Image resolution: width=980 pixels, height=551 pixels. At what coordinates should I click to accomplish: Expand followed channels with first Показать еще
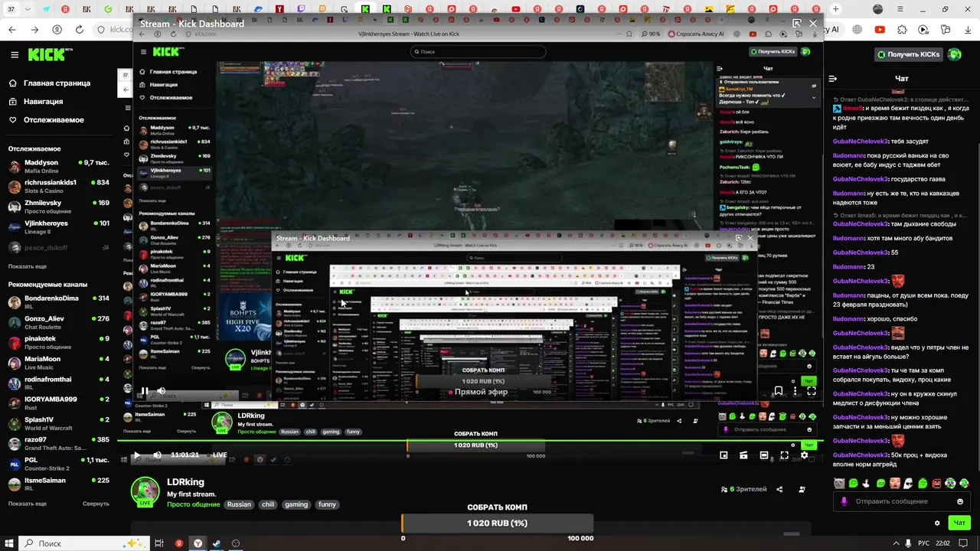(28, 266)
